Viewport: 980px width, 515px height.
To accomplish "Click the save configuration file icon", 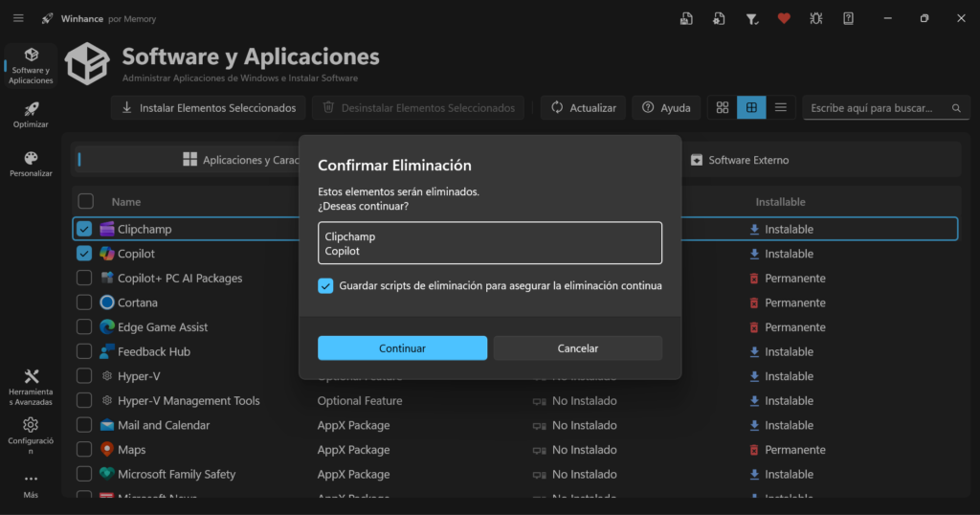I will click(x=686, y=19).
